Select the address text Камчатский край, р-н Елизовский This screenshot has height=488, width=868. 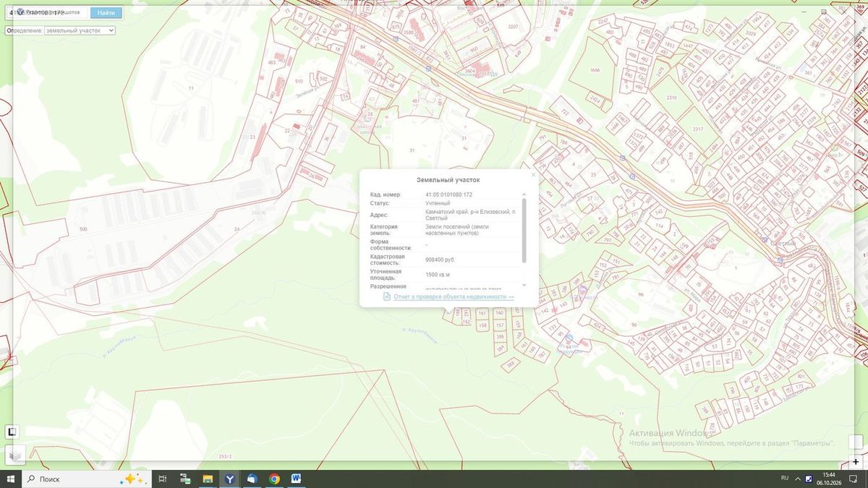[470, 211]
